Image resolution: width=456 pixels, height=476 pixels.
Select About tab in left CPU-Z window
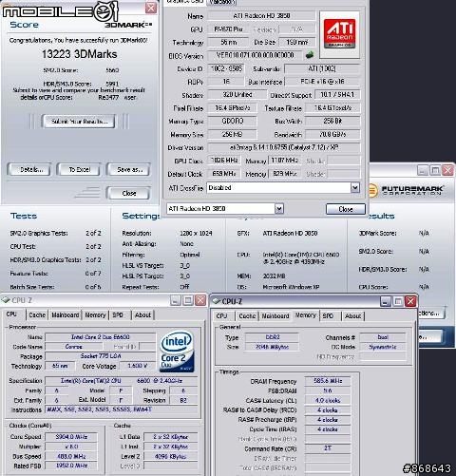(142, 314)
